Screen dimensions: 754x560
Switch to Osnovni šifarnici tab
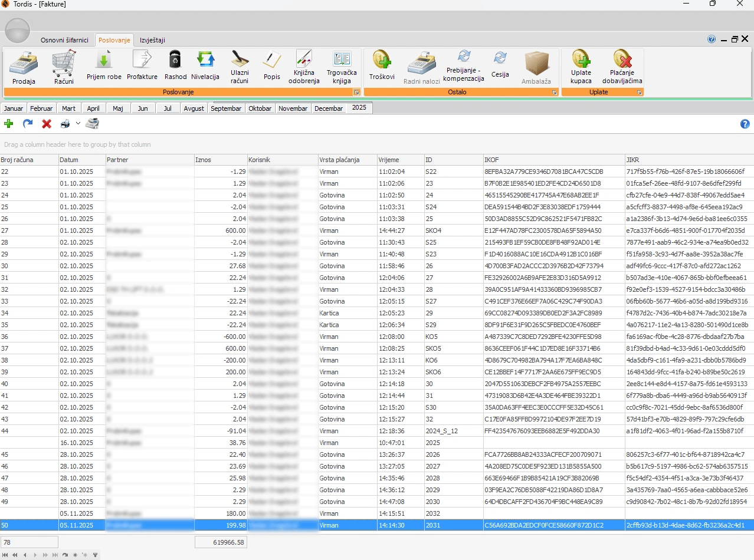(x=64, y=40)
